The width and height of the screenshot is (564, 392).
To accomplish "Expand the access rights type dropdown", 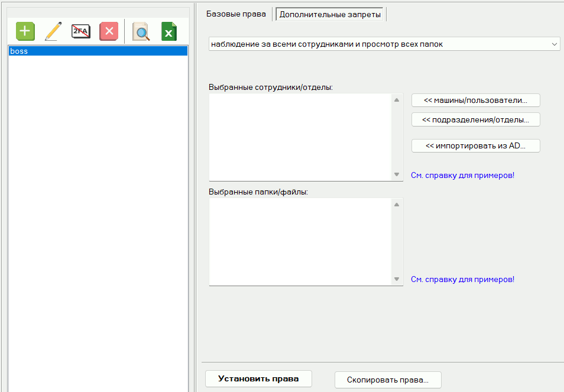I will coord(554,44).
